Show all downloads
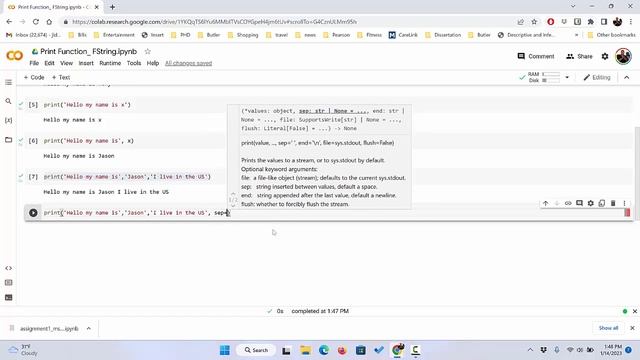The height and width of the screenshot is (360, 640). [x=608, y=328]
